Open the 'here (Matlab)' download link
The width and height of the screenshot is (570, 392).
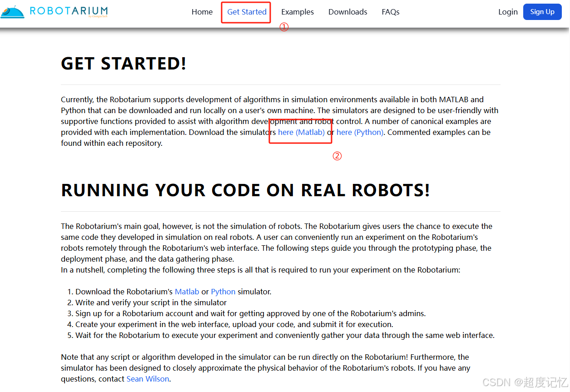[x=302, y=132]
